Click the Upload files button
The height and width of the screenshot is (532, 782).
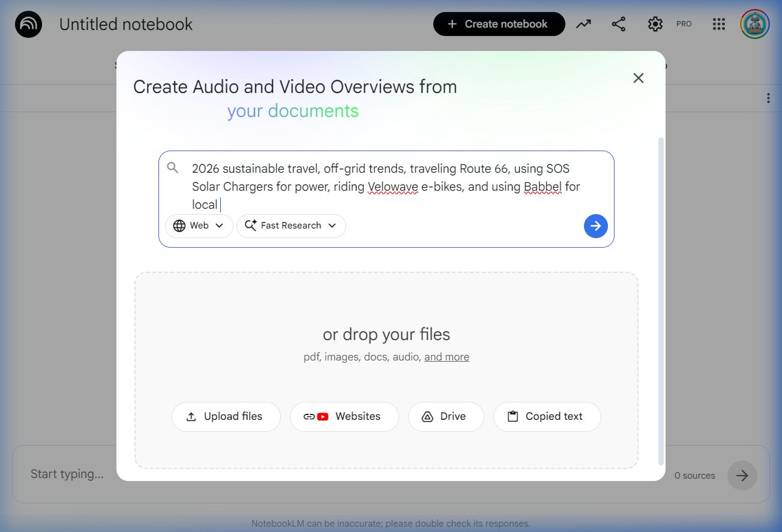coord(226,417)
